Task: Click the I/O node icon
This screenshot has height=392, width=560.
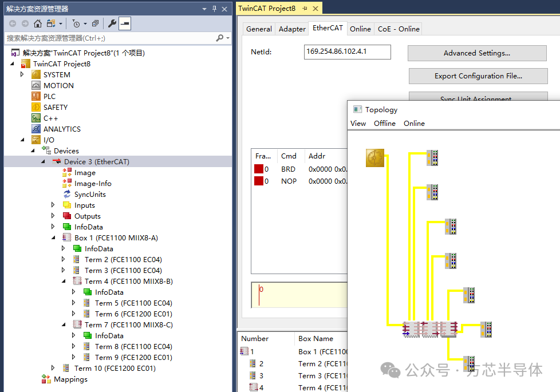Action: 36,140
